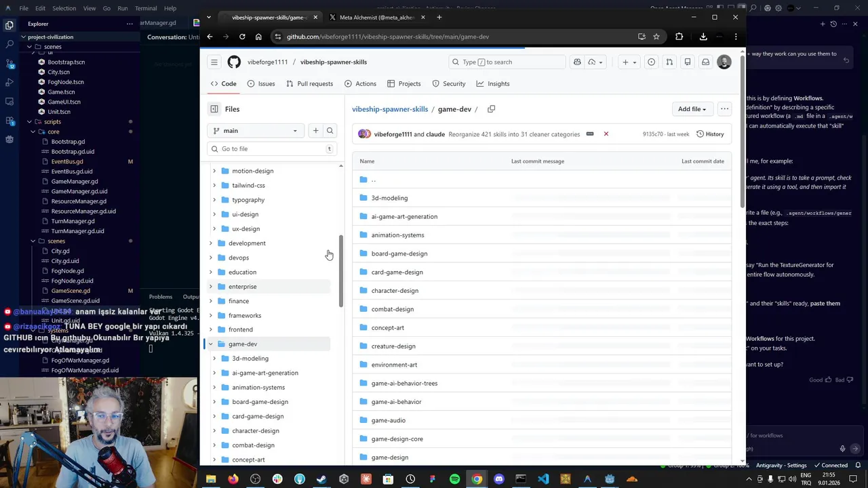Screen dimensions: 868x488
Task: Open Discord from the taskbar
Action: [499, 479]
